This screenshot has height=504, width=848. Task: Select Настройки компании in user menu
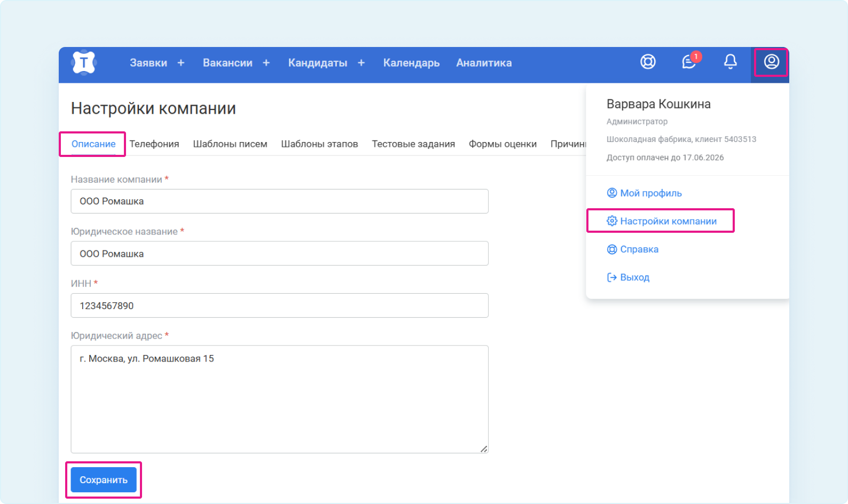pyautogui.click(x=668, y=221)
